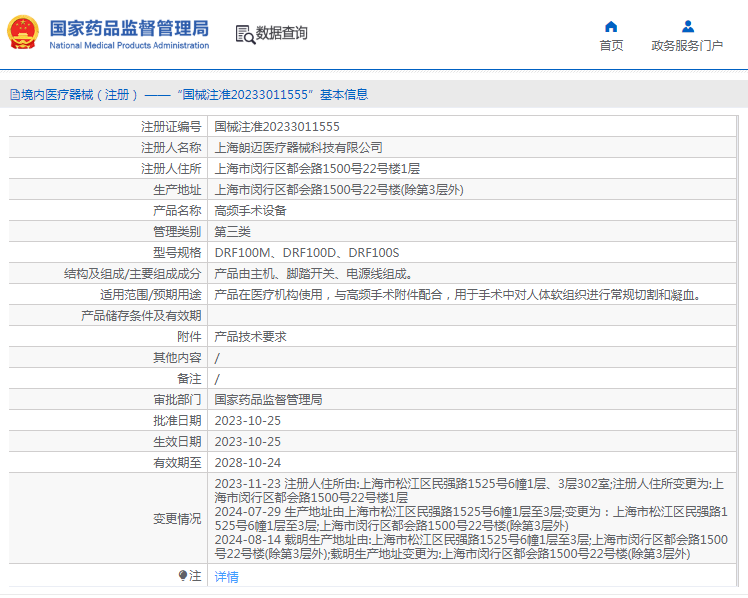Click the model spec DRF100M、DRF100D、DRF100S
This screenshot has height=598, width=748.
pyautogui.click(x=307, y=252)
